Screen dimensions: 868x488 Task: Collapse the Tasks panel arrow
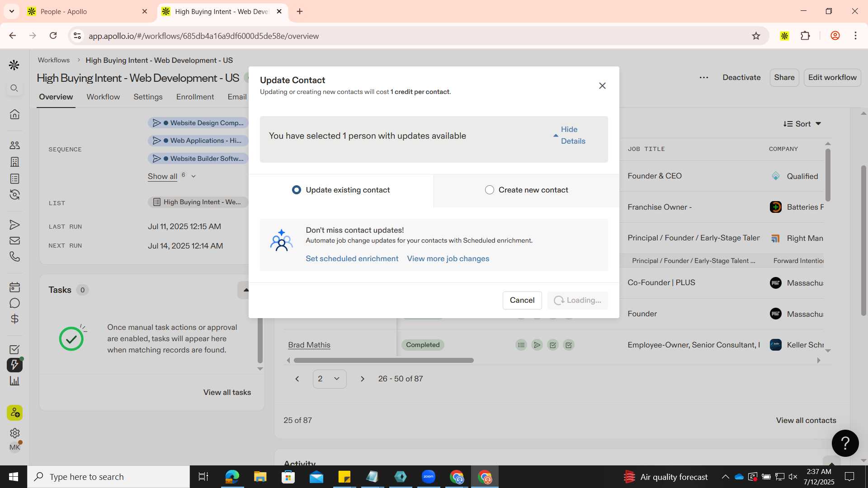[x=245, y=290]
